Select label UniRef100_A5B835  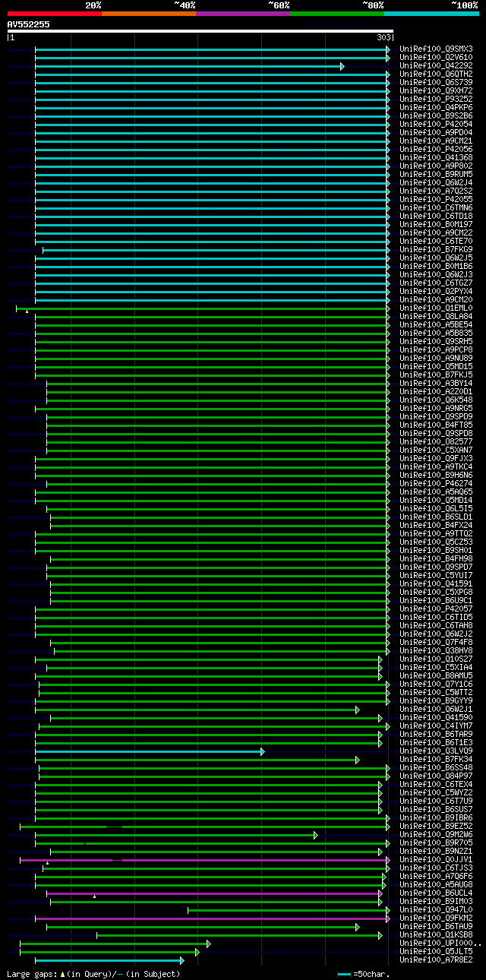pyautogui.click(x=436, y=334)
